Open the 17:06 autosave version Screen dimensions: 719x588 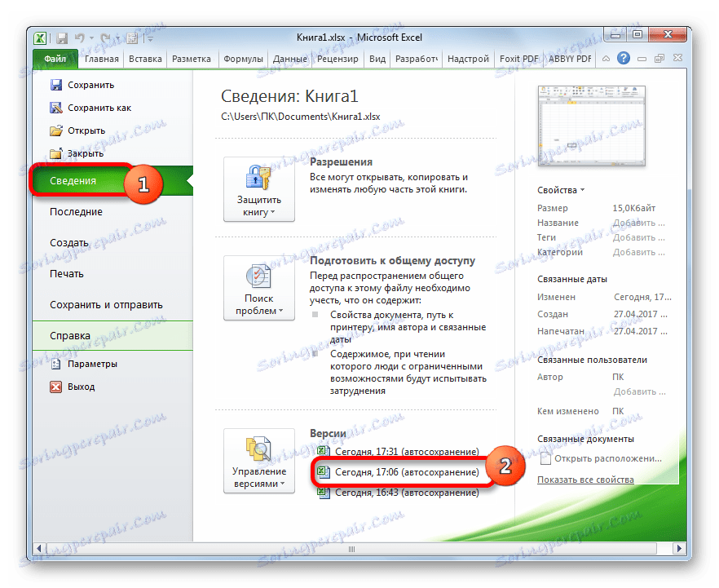point(398,472)
